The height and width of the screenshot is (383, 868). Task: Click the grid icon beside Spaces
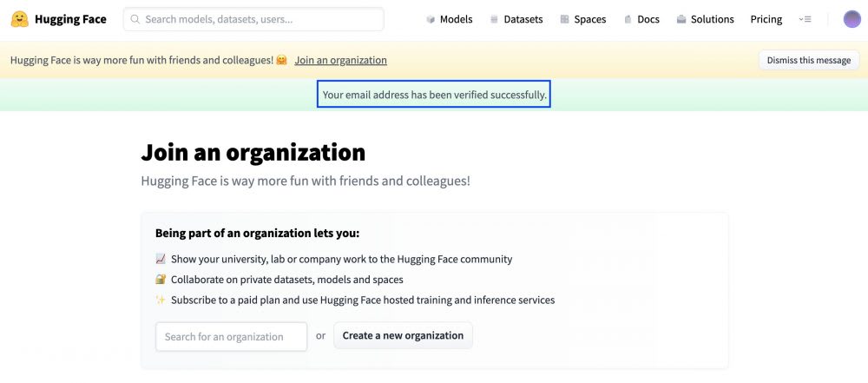[x=565, y=19]
